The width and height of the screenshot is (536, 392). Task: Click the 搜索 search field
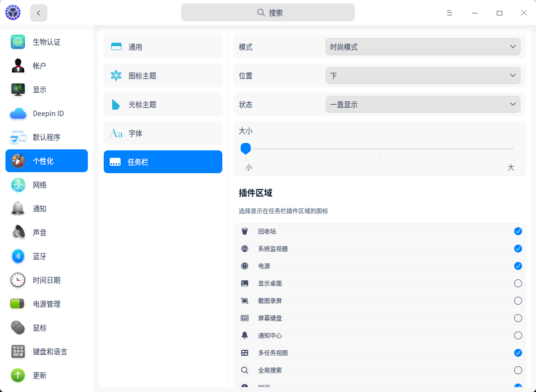tap(268, 13)
